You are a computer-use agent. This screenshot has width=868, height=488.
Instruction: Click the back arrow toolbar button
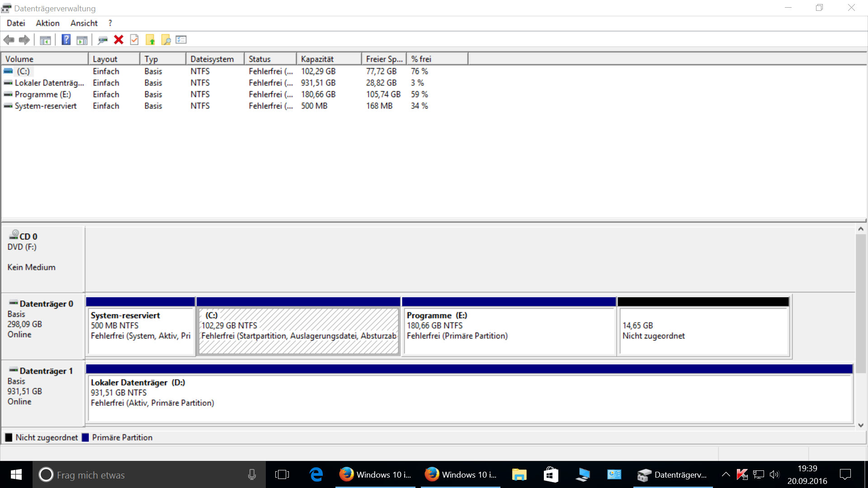tap(9, 40)
